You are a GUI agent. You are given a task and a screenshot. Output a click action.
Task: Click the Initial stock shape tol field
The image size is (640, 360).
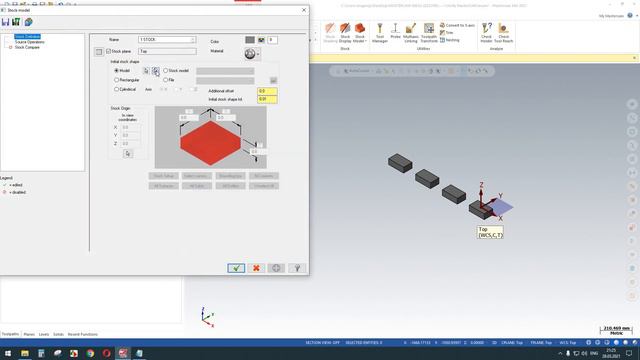(x=267, y=99)
